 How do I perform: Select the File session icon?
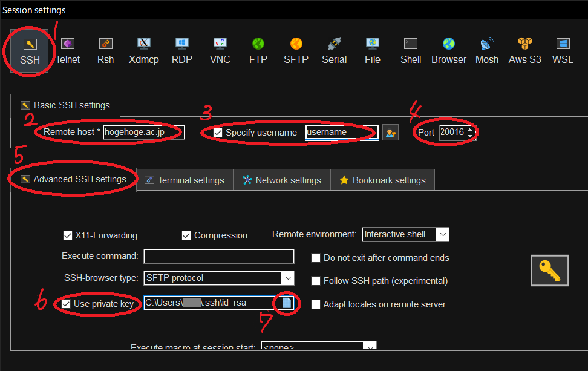[373, 51]
